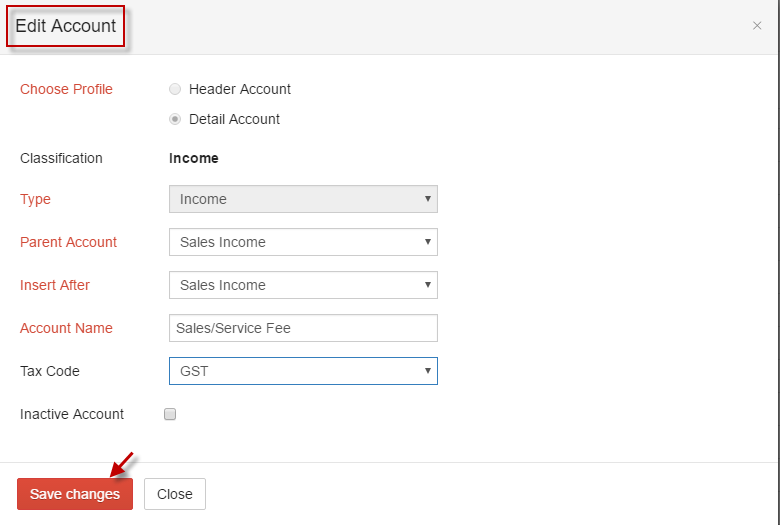Open the Type dropdown showing Income
The width and height of the screenshot is (780, 525).
303,199
